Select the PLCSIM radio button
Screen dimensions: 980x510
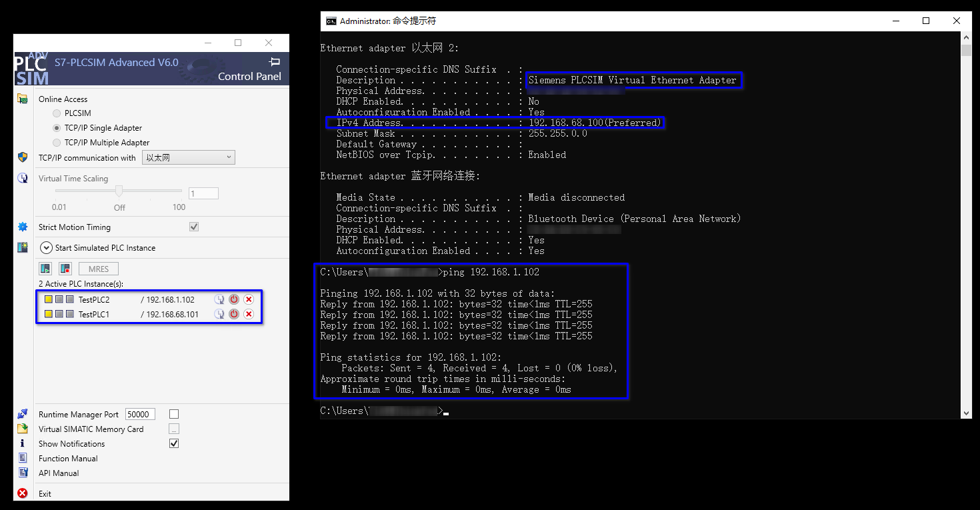[57, 113]
